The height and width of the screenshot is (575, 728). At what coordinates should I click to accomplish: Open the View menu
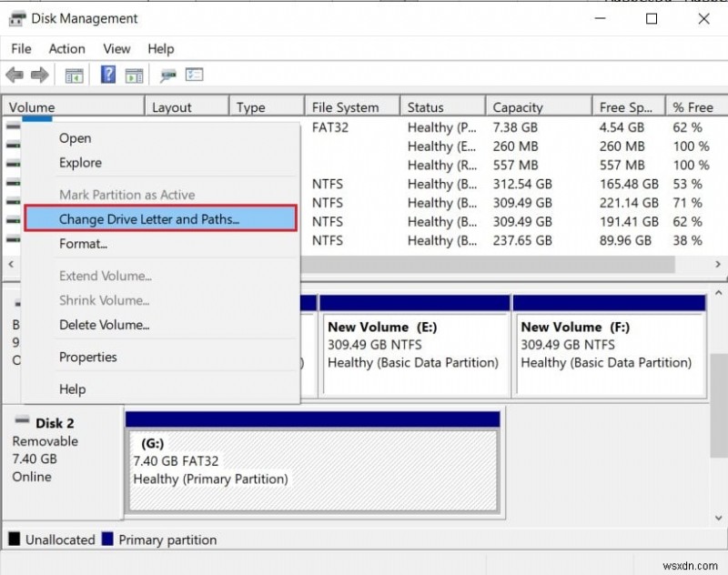coord(116,49)
